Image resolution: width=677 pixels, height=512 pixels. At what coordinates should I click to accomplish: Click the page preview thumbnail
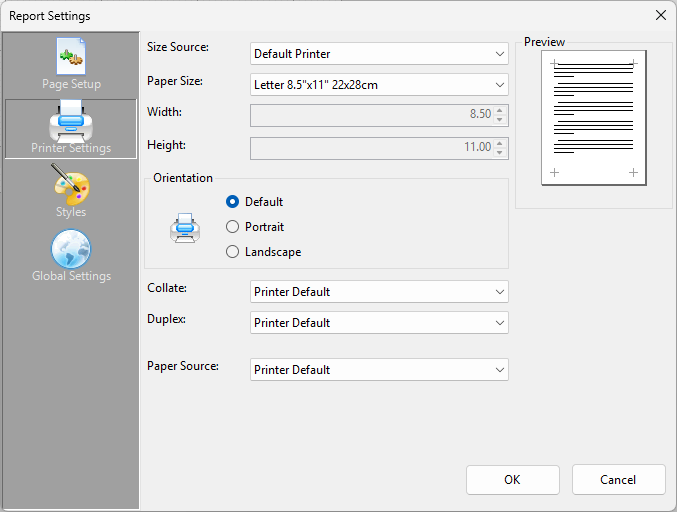pyautogui.click(x=594, y=117)
